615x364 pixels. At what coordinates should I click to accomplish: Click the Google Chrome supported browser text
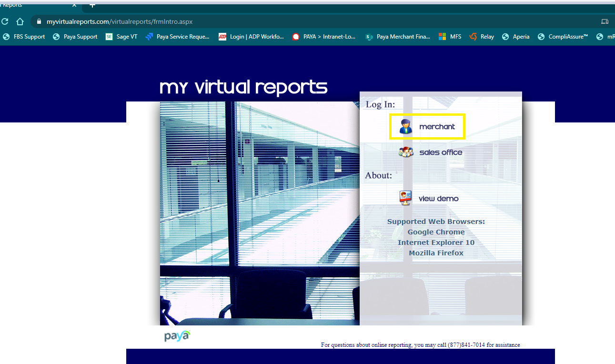(x=436, y=232)
